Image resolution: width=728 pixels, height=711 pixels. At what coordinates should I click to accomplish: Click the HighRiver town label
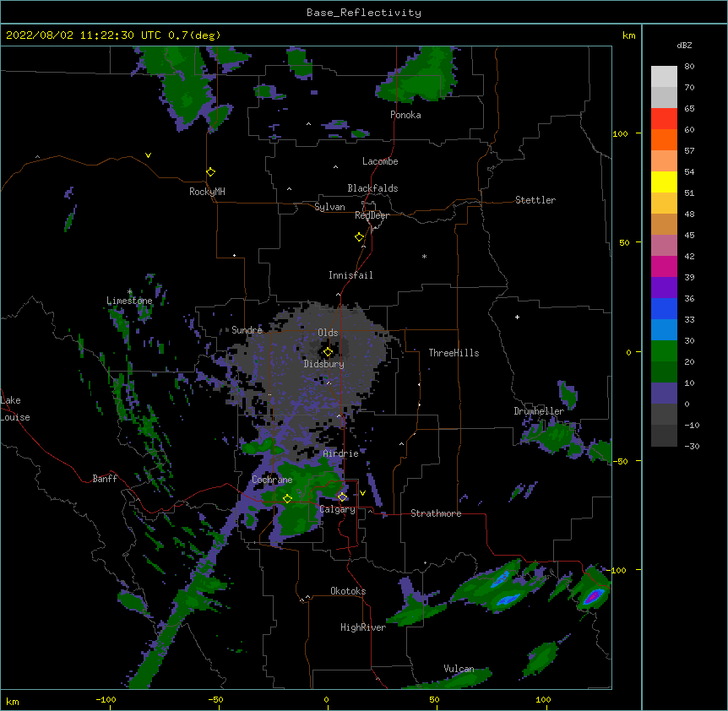[363, 627]
